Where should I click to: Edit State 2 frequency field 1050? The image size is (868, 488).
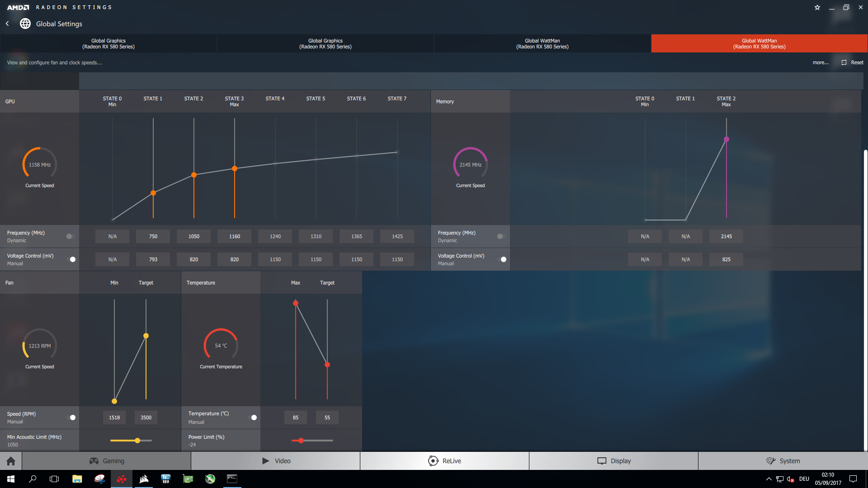click(194, 236)
